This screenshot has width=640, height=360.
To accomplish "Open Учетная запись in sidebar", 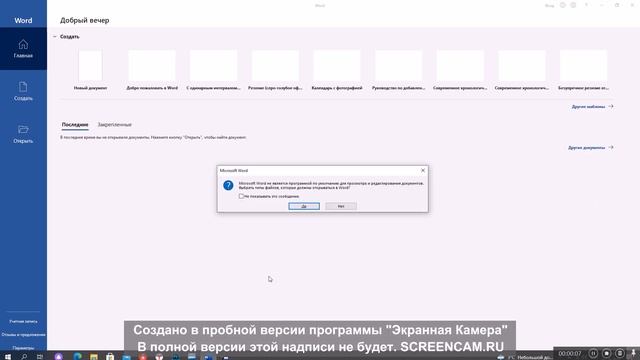I will pos(23,322).
